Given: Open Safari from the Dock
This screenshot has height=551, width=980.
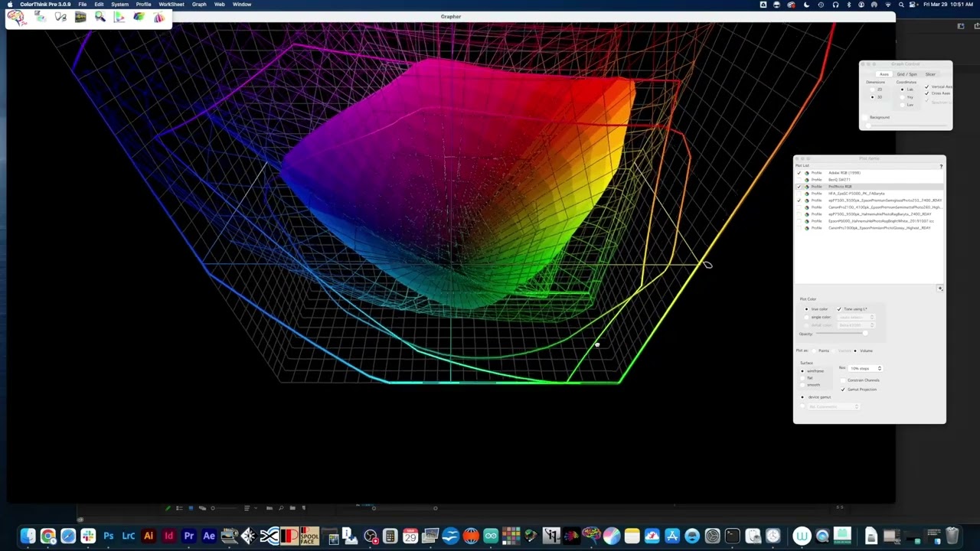Looking at the screenshot, I should coord(68,536).
